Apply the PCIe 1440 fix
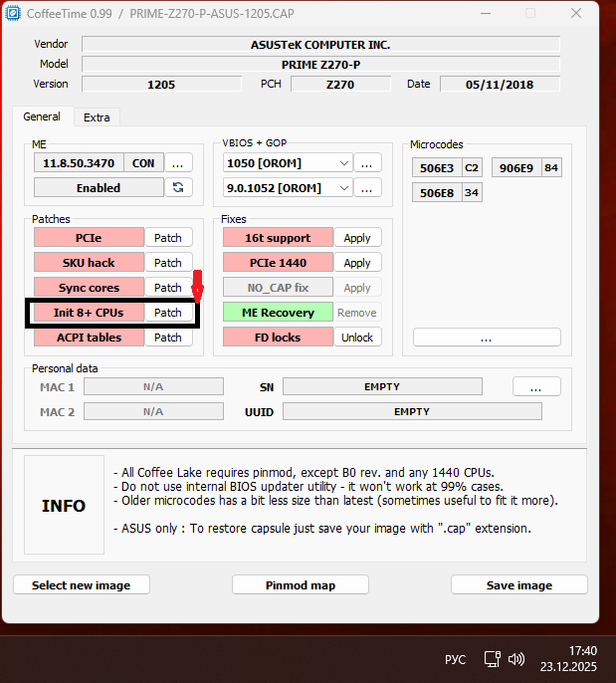 (x=357, y=263)
